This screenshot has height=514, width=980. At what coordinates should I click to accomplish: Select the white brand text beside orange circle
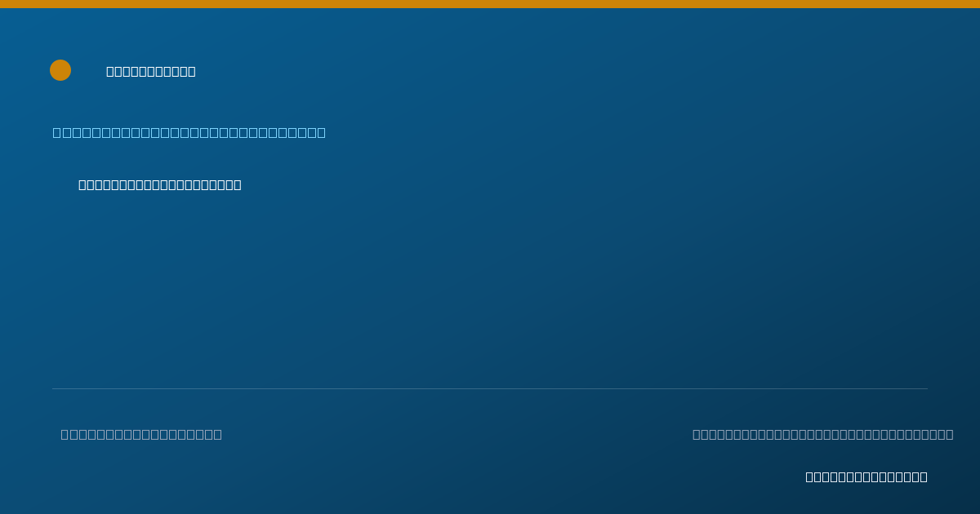coord(151,71)
